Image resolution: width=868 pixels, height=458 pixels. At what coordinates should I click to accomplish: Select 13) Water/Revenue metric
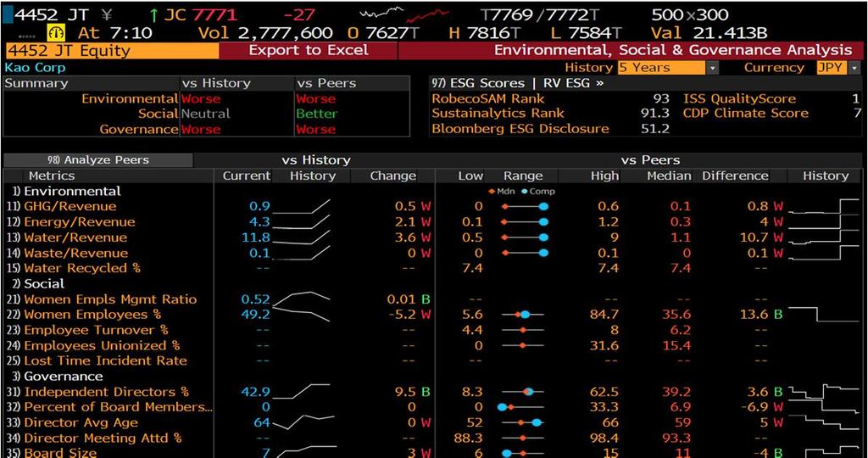tap(67, 237)
